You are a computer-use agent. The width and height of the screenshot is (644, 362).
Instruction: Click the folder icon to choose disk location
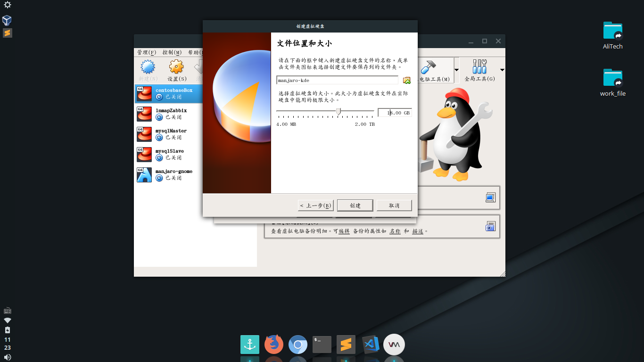point(407,80)
